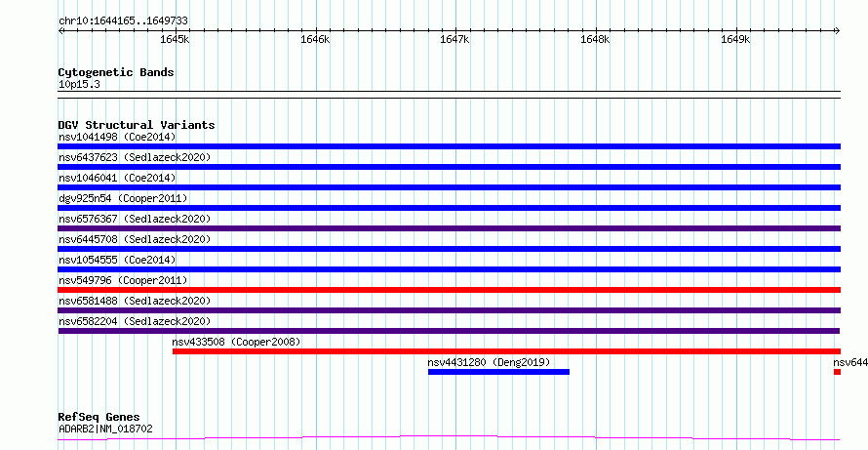The image size is (868, 450).
Task: Click the nsv1054555 (Coe2014) variant bar
Action: point(449,269)
